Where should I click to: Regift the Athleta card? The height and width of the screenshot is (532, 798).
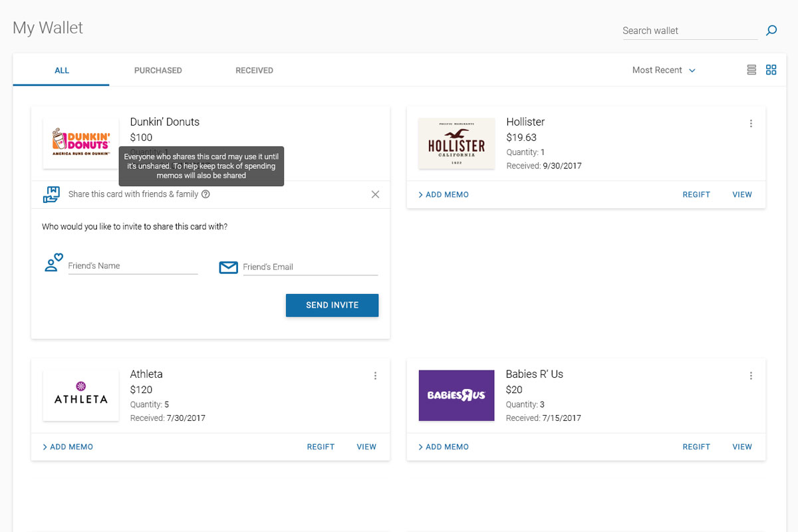(x=321, y=447)
